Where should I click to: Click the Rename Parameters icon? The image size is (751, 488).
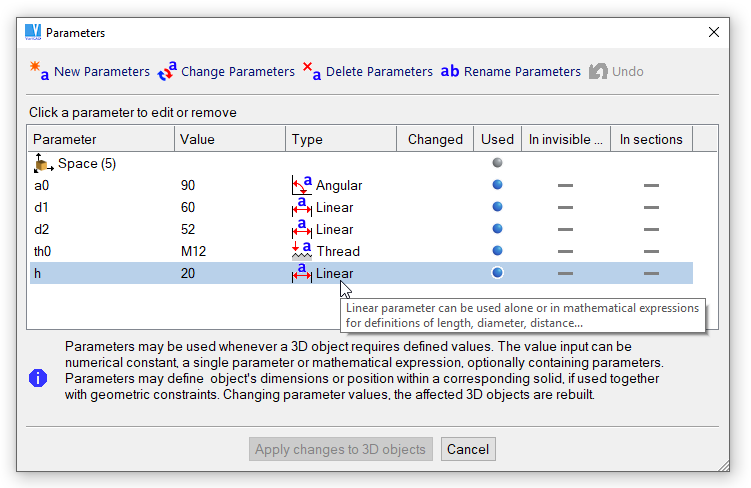click(x=450, y=71)
